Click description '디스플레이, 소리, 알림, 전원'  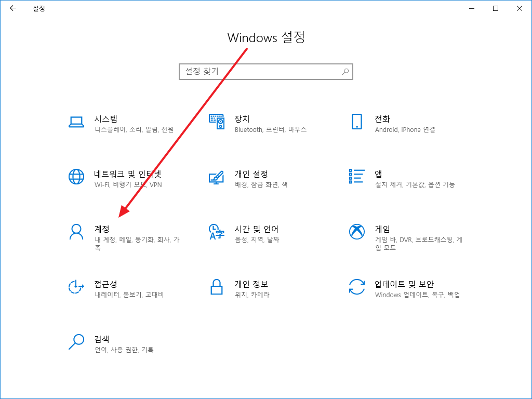(x=135, y=129)
